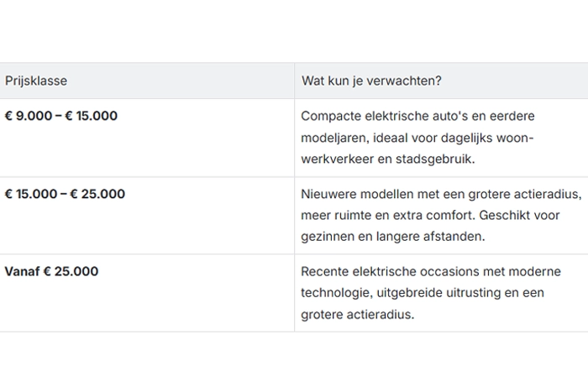588x392 pixels.
Task: Click the line starting 'modeljaren, ideaal voor dagelijks'
Action: 417,138
